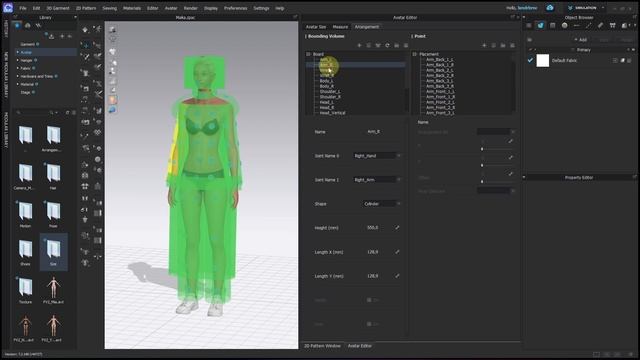This screenshot has width=640, height=360.
Task: Click the Height (mm) value field
Action: click(x=372, y=227)
